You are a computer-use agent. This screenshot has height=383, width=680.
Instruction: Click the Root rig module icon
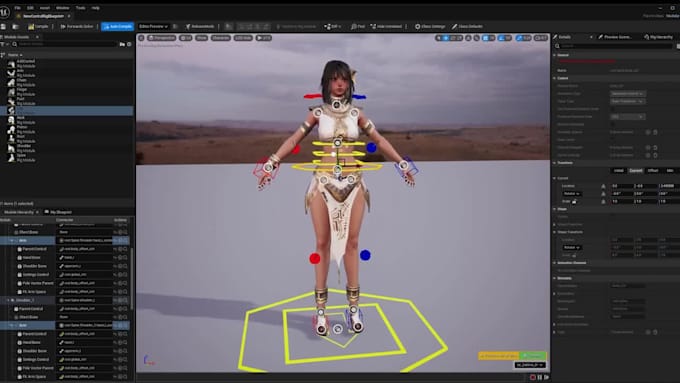(11, 139)
